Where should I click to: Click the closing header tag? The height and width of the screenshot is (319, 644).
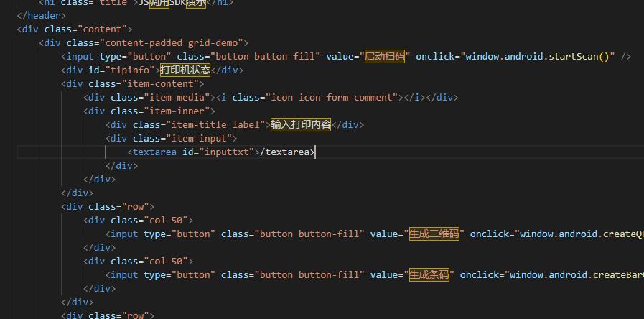click(x=42, y=16)
